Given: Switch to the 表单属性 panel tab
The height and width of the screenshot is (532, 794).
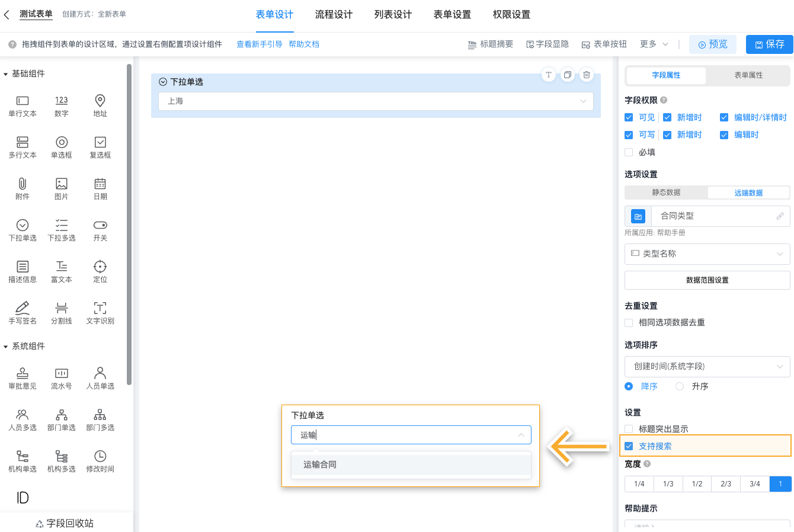Looking at the screenshot, I should point(747,76).
